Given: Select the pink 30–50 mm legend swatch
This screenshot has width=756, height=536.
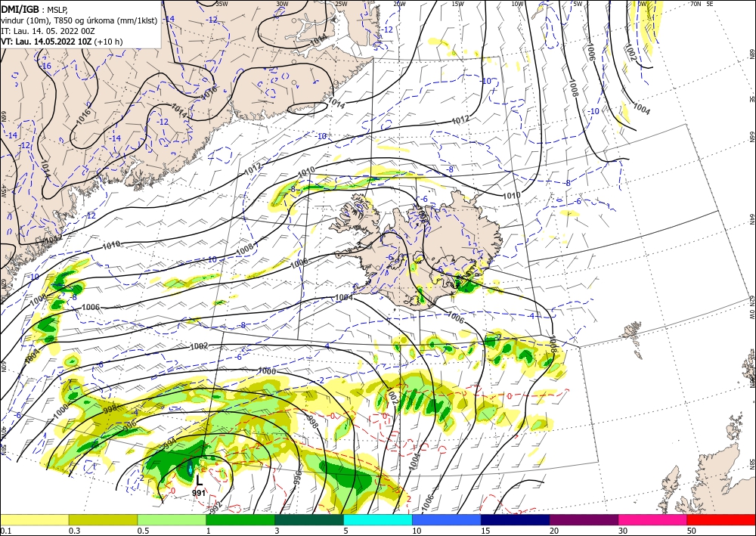Looking at the screenshot, I should pyautogui.click(x=653, y=519).
